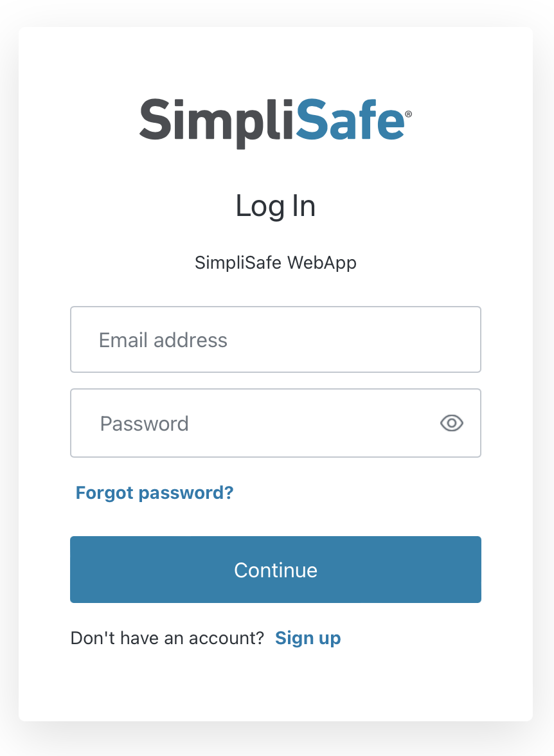Select the Sign up link
The width and height of the screenshot is (554, 756).
308,638
